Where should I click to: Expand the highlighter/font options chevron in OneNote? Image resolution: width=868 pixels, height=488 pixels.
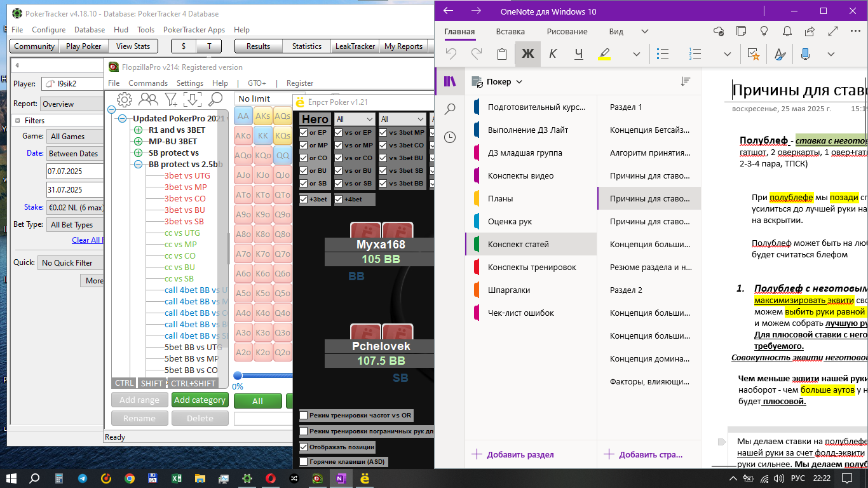(x=636, y=54)
